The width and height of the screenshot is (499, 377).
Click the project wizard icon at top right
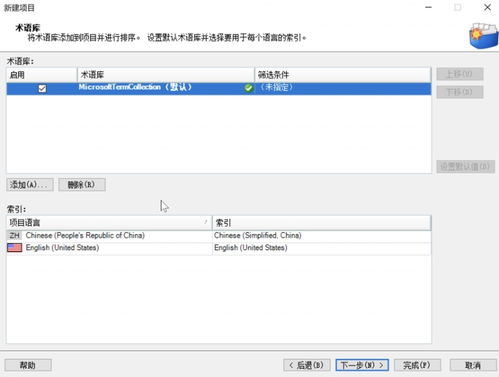pyautogui.click(x=483, y=36)
